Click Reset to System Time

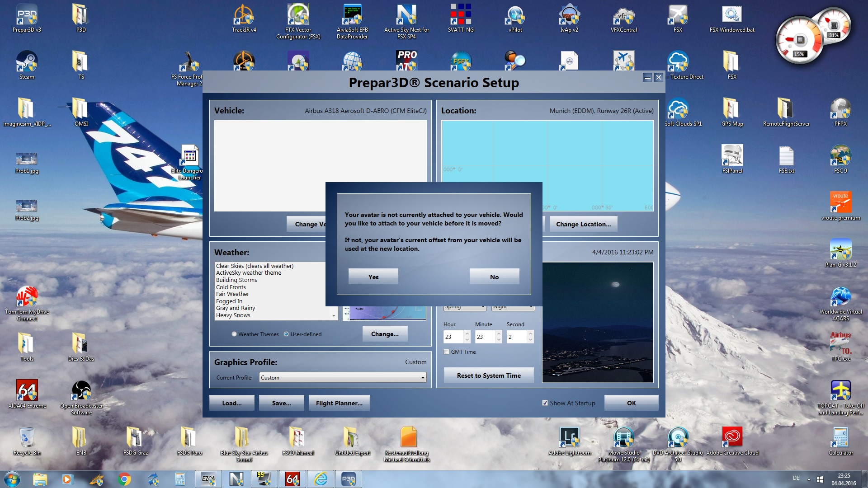489,375
